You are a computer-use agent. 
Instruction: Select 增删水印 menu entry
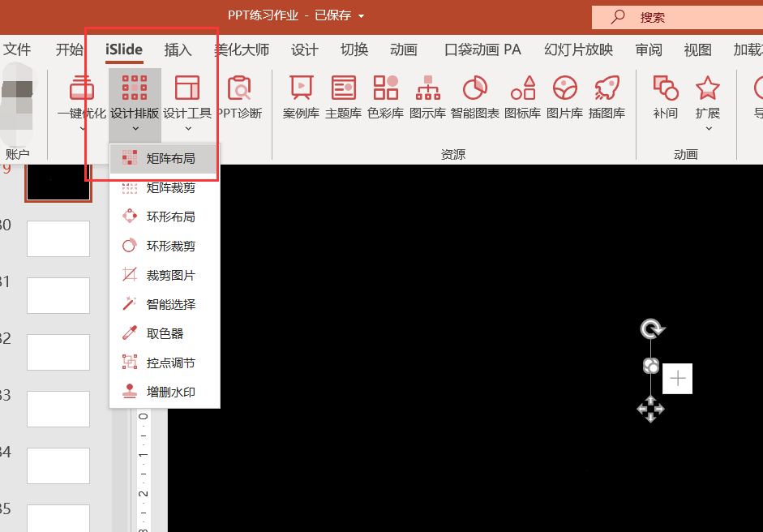tap(164, 392)
